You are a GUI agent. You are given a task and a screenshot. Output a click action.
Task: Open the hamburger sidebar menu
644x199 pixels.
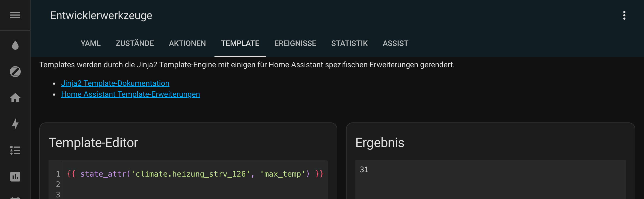click(x=15, y=15)
